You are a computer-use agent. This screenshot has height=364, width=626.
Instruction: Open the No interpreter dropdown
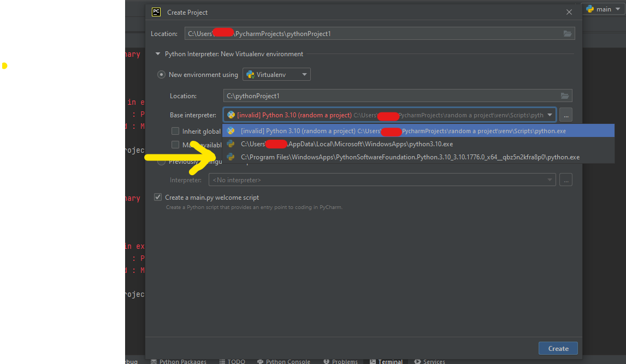382,180
